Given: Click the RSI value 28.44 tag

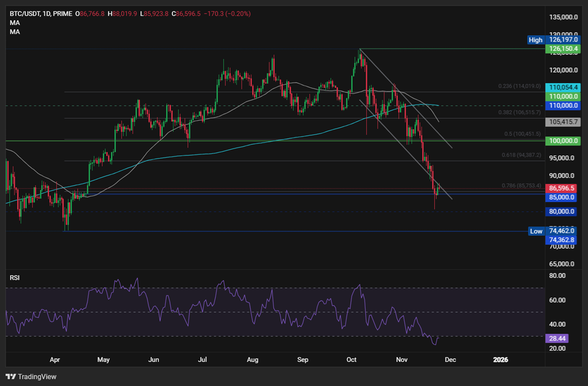Looking at the screenshot, I should click(x=557, y=338).
